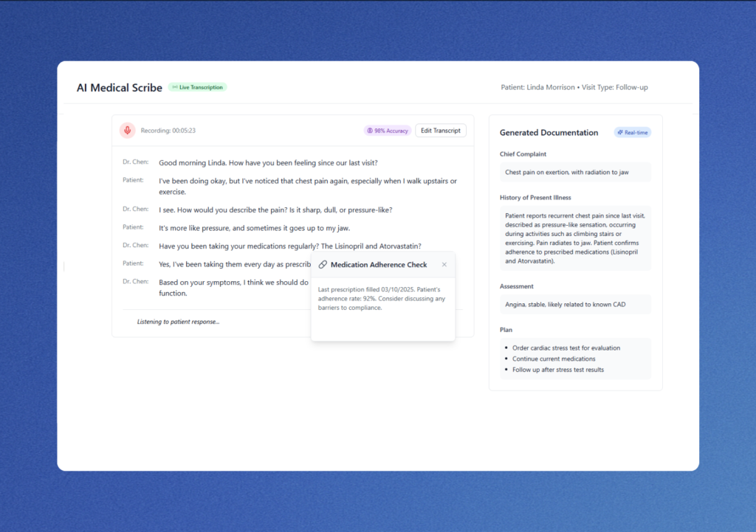The height and width of the screenshot is (532, 756).
Task: Click the wave icon in Live Transcription badge
Action: 175,87
